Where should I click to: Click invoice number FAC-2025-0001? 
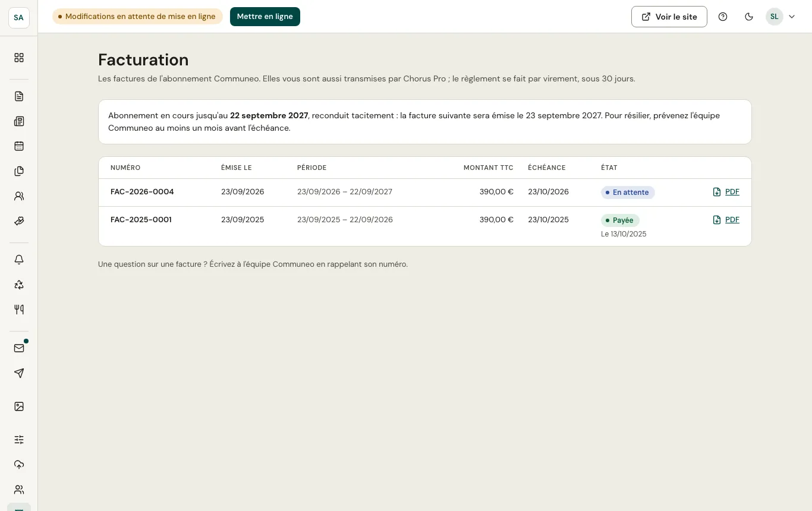[x=141, y=220]
